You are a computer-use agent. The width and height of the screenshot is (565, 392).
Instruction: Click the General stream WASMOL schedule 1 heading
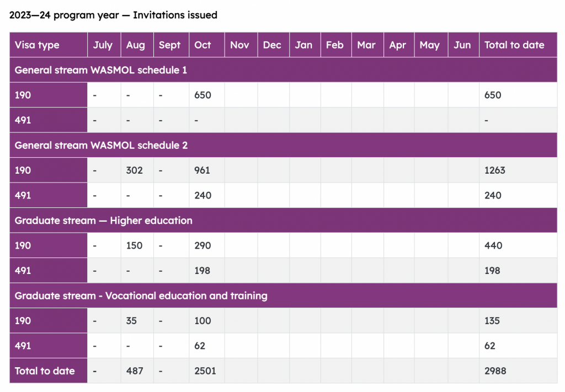100,70
